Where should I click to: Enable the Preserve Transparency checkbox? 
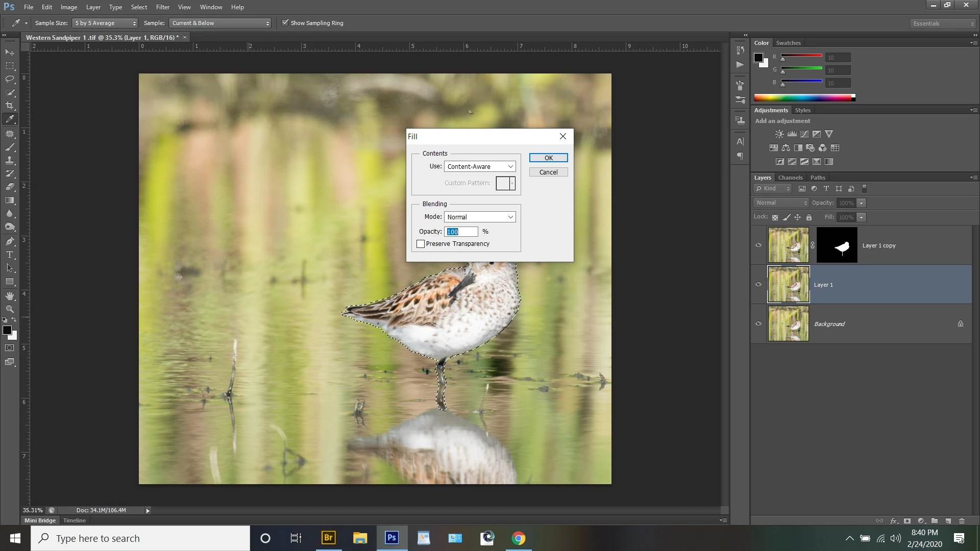(x=421, y=244)
